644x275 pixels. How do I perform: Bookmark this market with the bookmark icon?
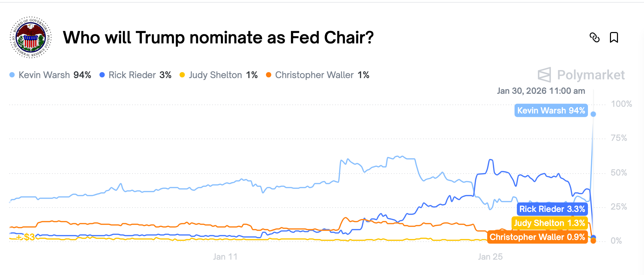click(614, 37)
